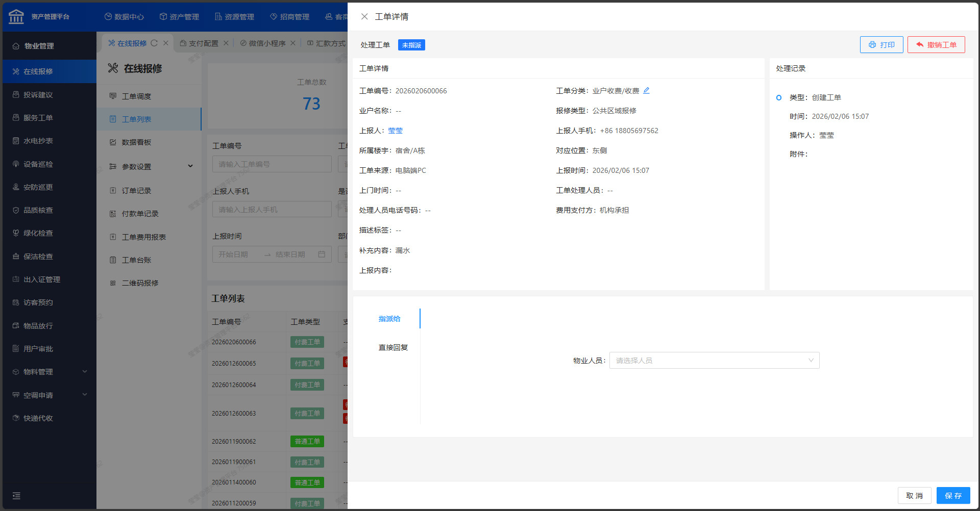Click the calendar icon in 上报时间 date field
Screen dimensions: 980x511
pos(322,254)
